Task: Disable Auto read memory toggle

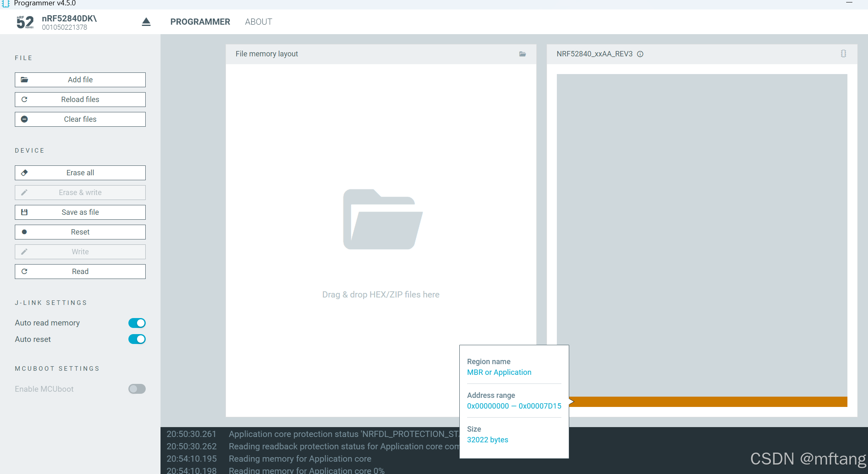Action: [137, 323]
